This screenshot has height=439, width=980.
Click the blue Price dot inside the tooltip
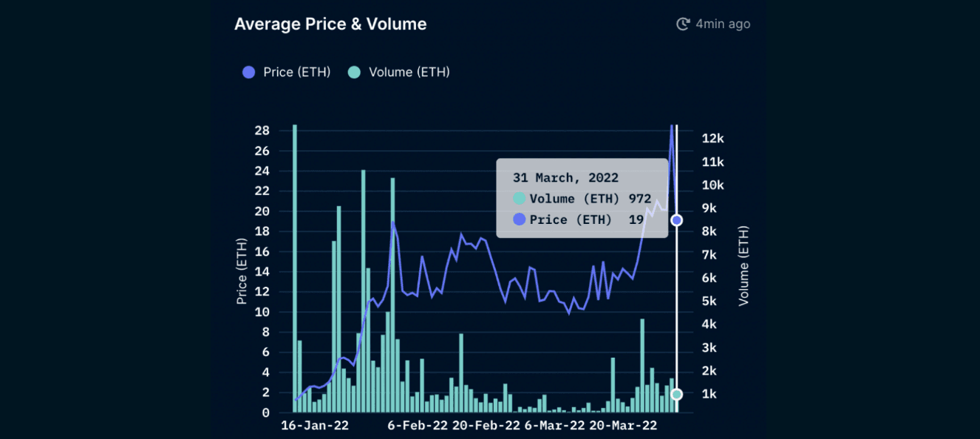[520, 219]
